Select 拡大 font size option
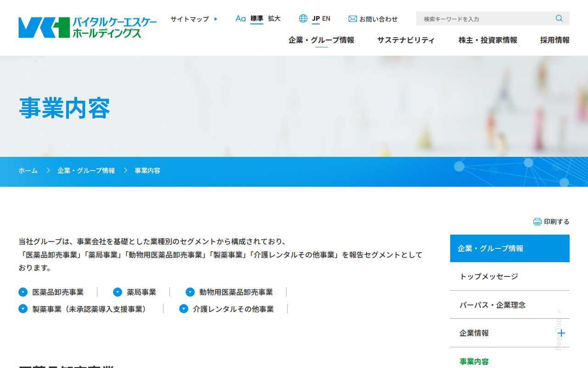 pos(274,18)
